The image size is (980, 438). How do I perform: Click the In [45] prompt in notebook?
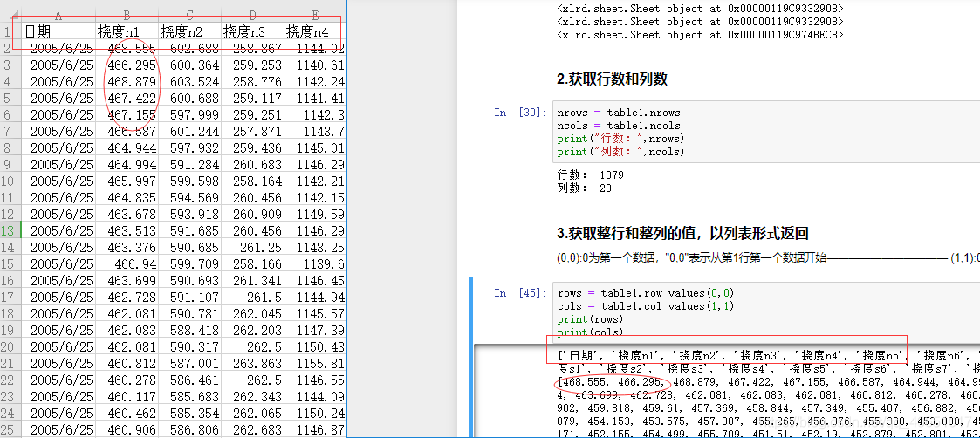(x=520, y=293)
